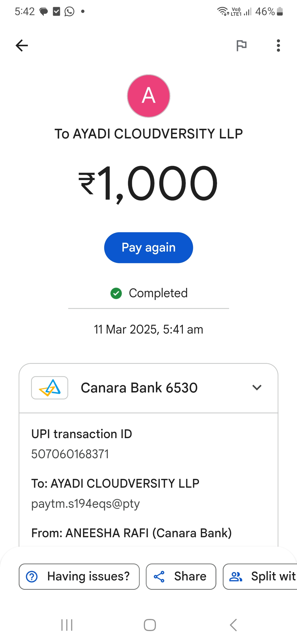Tap the Having issues? button
Viewport: 297px width, 644px height.
tap(79, 577)
